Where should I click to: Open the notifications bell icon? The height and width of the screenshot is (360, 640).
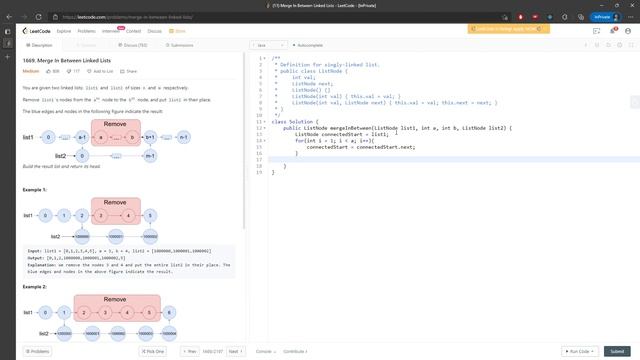point(612,31)
